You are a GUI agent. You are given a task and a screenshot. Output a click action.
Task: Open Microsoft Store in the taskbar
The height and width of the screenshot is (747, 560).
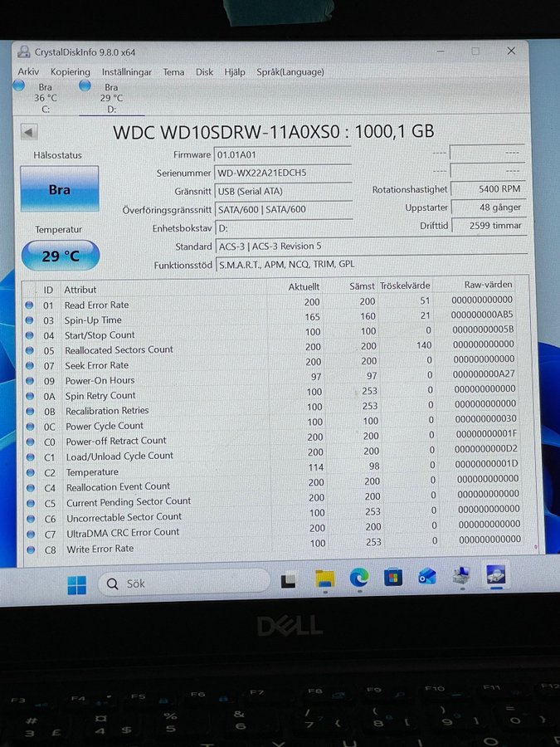pos(393,578)
